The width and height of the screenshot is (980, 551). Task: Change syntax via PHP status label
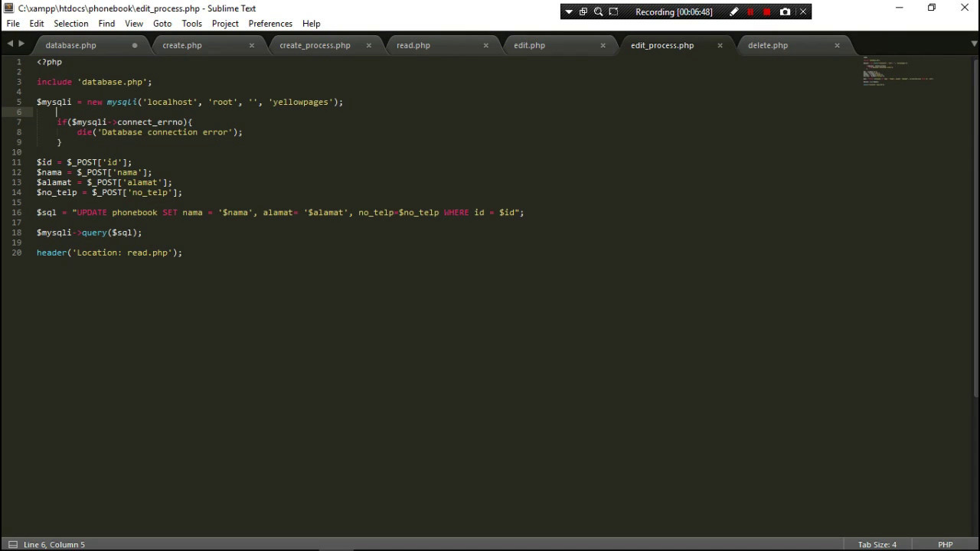click(946, 544)
